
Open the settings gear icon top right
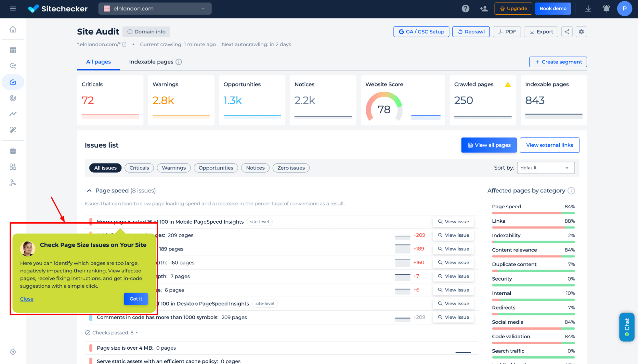(x=581, y=32)
